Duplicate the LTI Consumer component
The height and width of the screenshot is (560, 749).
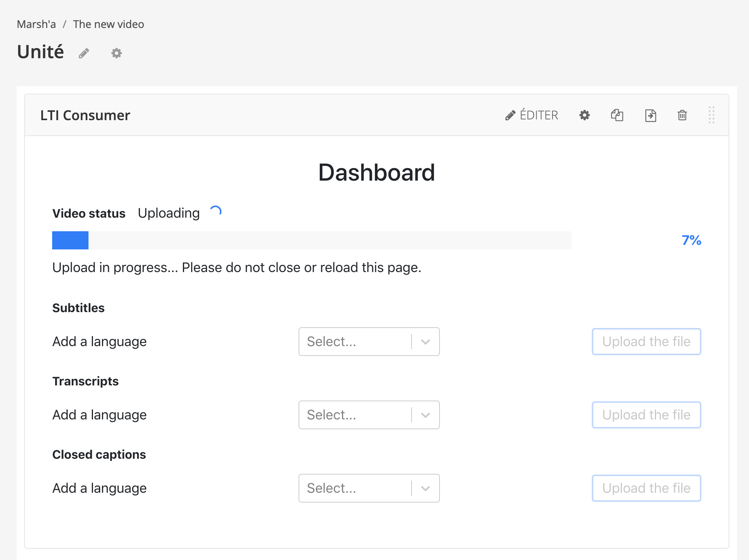coord(617,115)
